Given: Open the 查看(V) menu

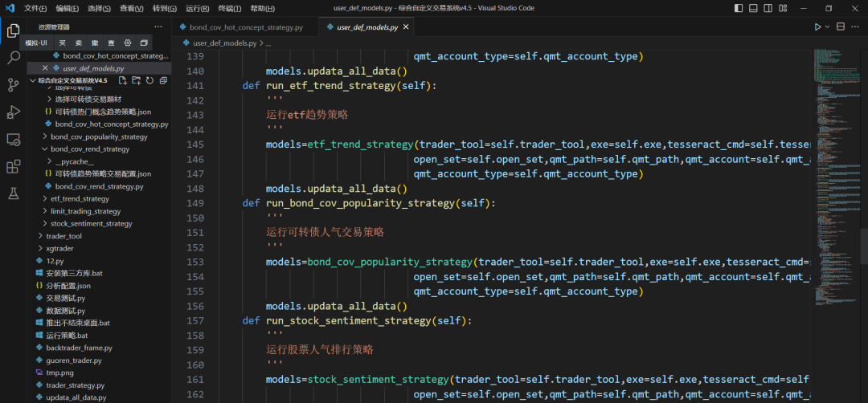Looking at the screenshot, I should pyautogui.click(x=131, y=8).
